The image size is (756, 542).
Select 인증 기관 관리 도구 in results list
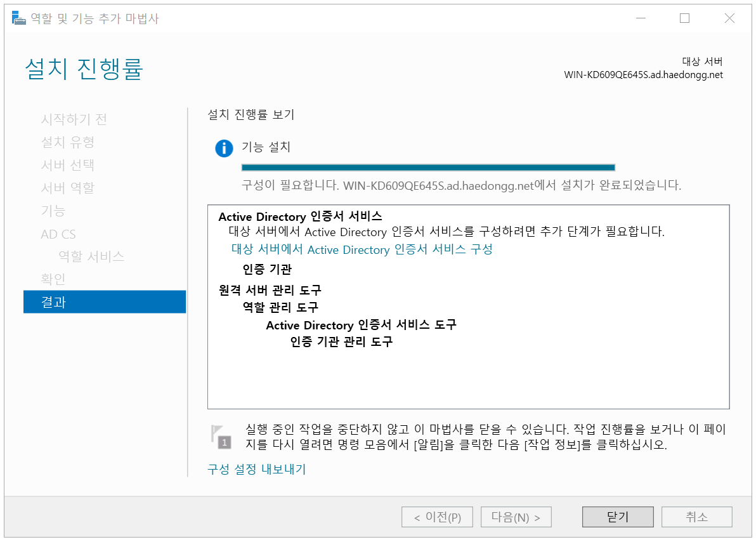[341, 341]
